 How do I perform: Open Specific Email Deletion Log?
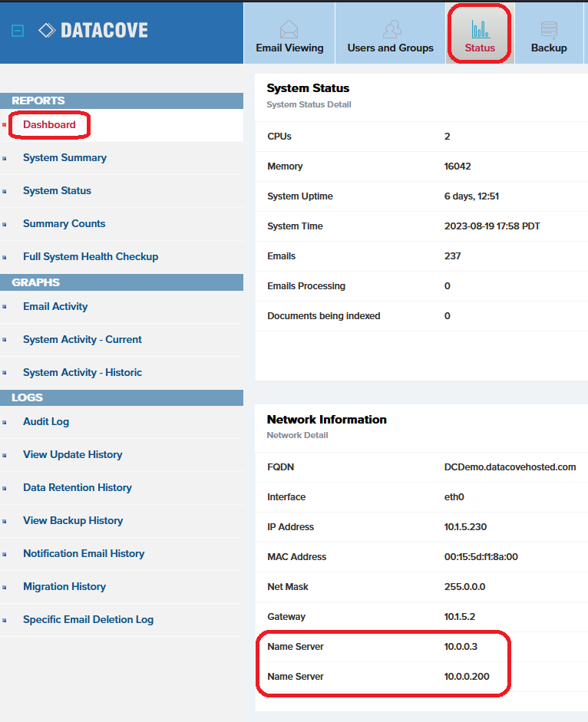(x=88, y=620)
